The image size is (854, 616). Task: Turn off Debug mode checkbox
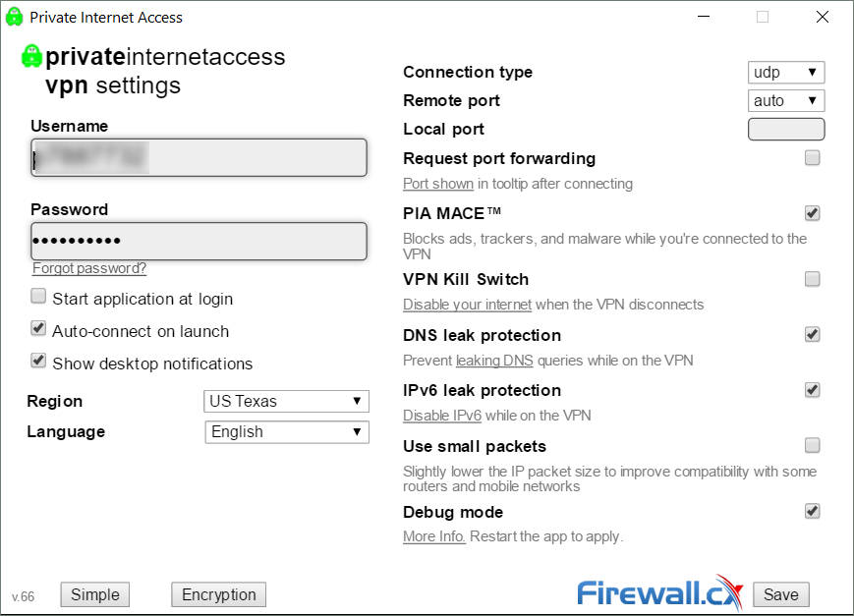tap(812, 511)
